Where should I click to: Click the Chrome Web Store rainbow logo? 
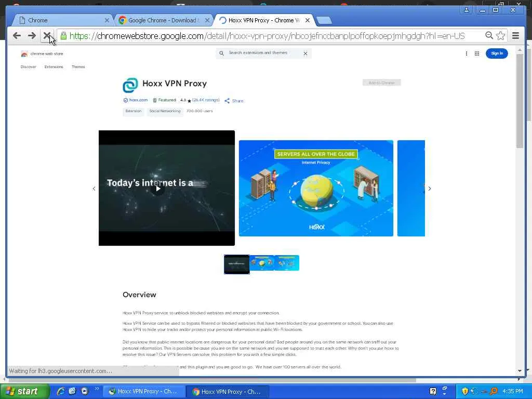click(x=24, y=54)
